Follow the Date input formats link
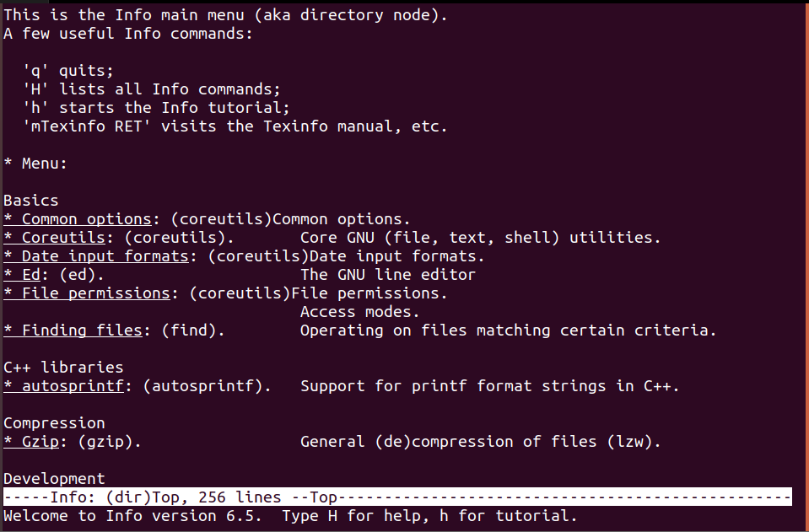Viewport: 809px width, 532px height. 96,256
